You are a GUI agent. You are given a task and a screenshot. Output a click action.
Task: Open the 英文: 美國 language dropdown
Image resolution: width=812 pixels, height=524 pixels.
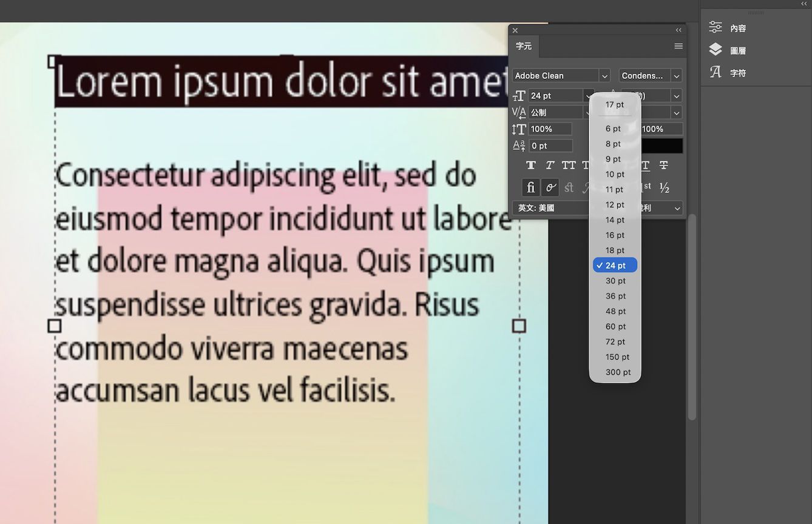[550, 208]
